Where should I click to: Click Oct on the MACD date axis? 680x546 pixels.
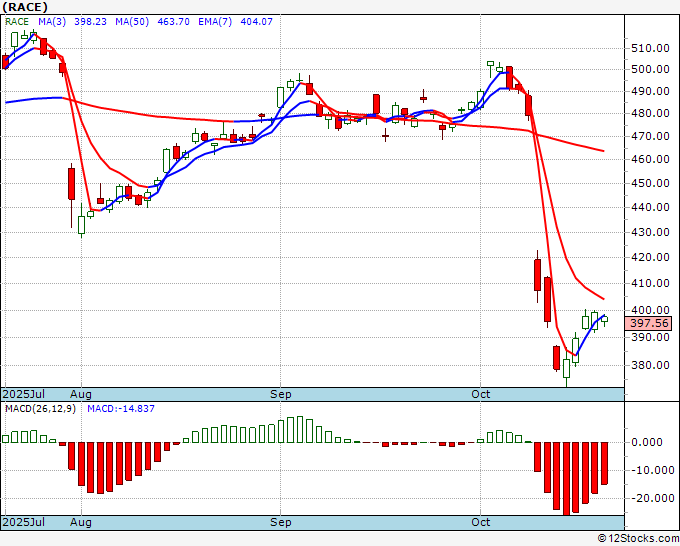tap(481, 522)
